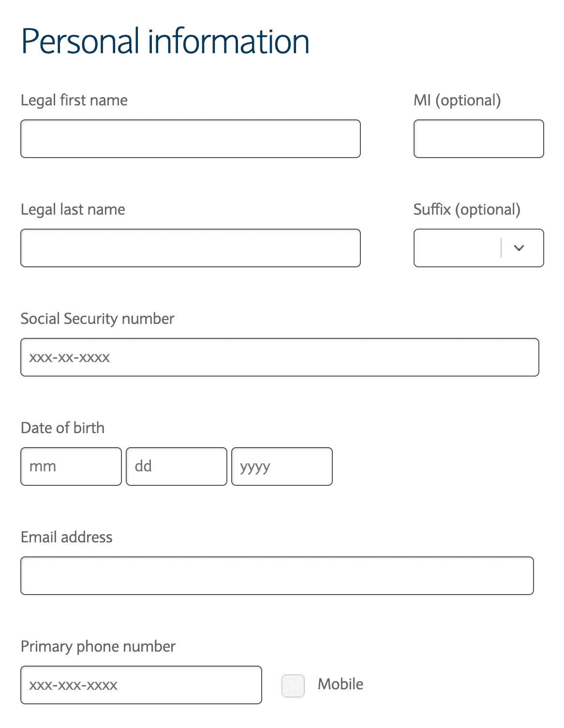Click the "Date of birth" label
Image resolution: width=564 pixels, height=728 pixels.
tap(62, 428)
